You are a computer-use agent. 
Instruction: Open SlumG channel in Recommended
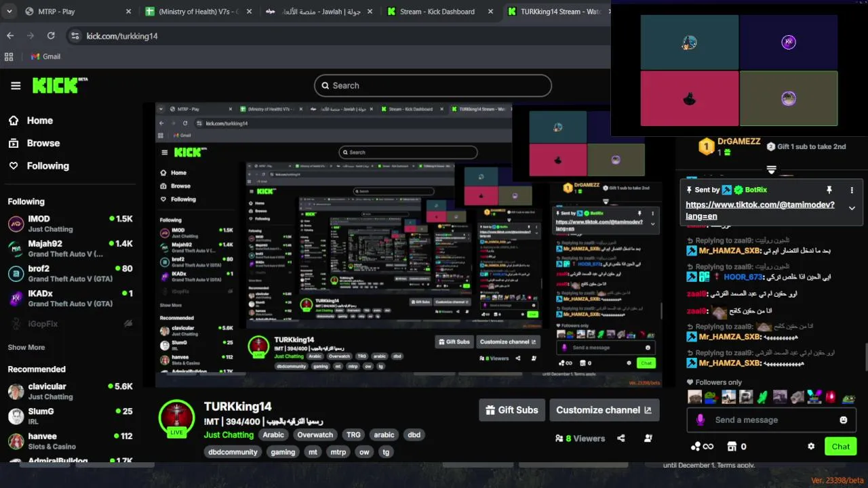pos(70,415)
